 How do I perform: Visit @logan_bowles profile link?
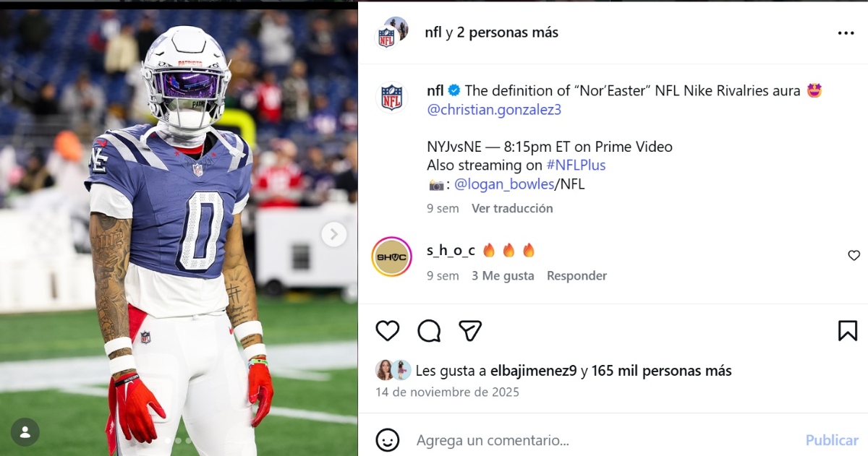click(x=503, y=184)
